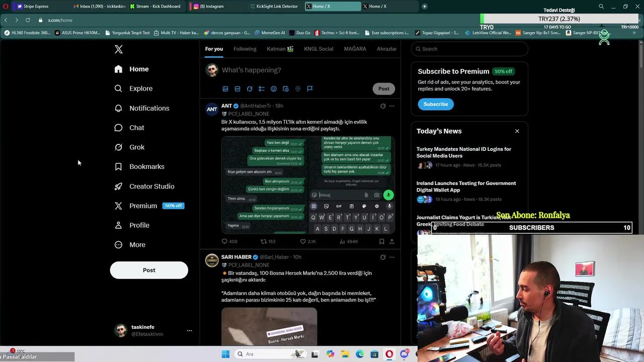644x362 pixels.
Task: Like the ANT post
Action: click(307, 241)
